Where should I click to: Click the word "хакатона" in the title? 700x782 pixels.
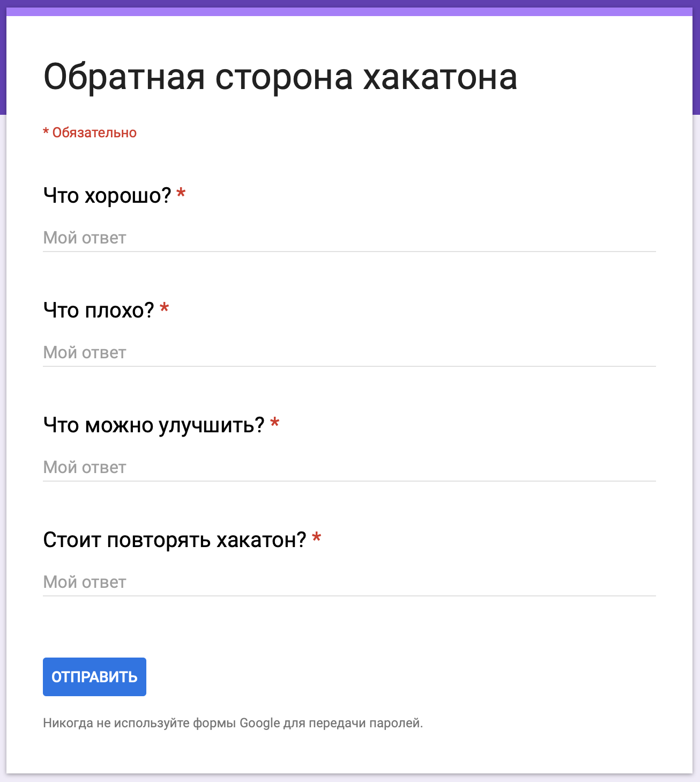coord(441,77)
